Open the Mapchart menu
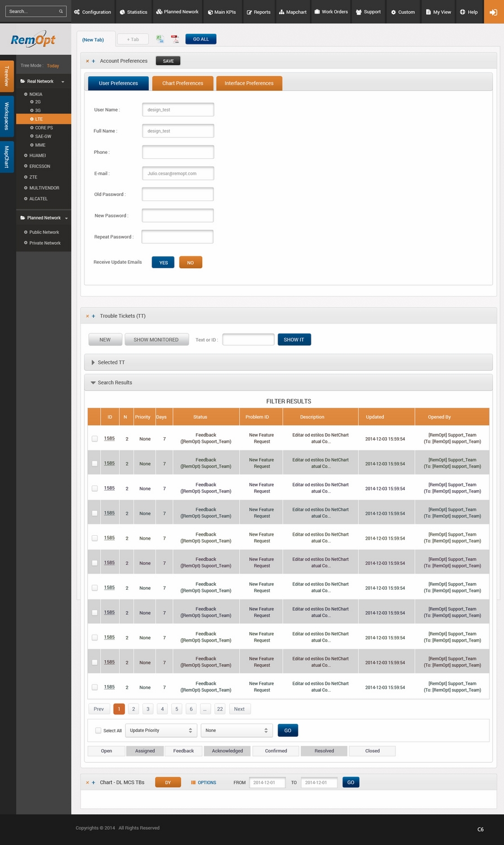504x845 pixels. (x=293, y=12)
